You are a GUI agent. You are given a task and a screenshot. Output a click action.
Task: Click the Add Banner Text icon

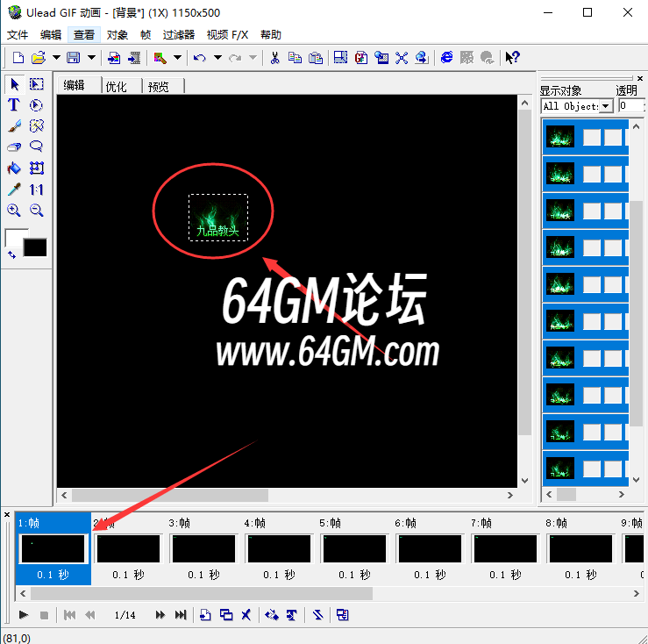292,615
